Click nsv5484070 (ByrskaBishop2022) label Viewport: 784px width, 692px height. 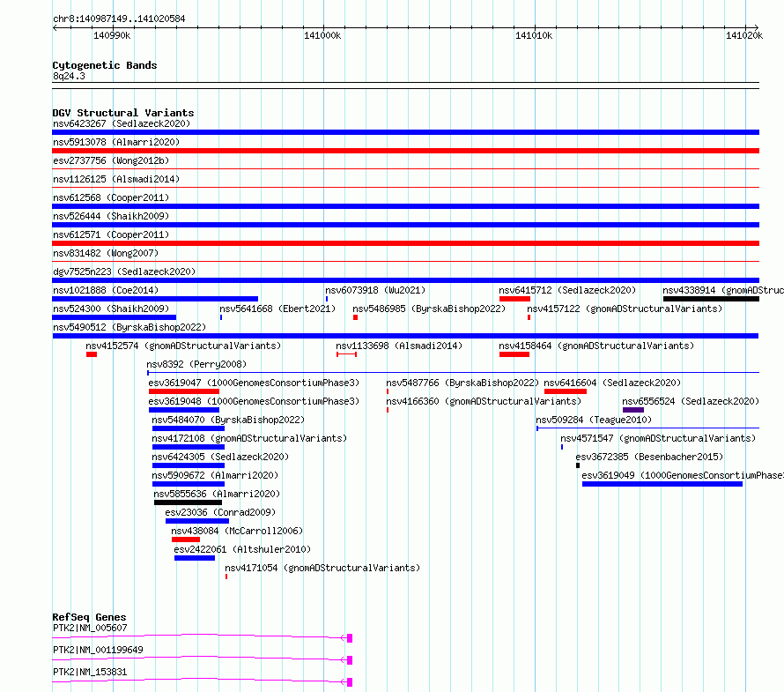(x=228, y=420)
